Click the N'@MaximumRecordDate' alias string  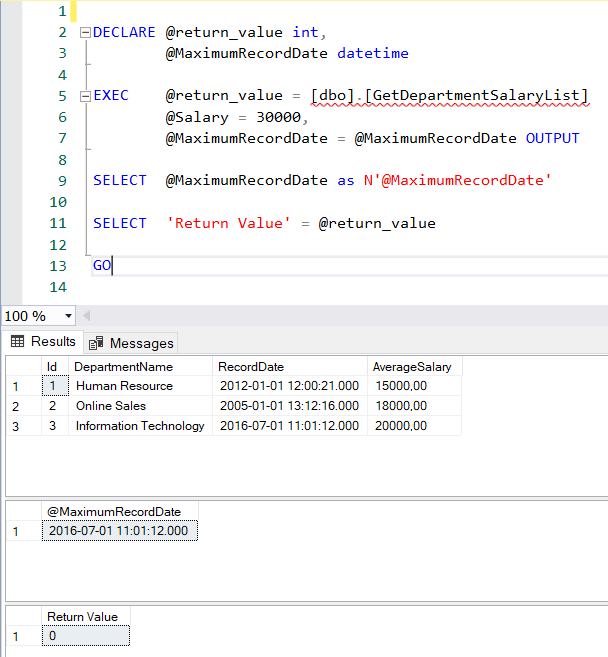click(x=458, y=181)
